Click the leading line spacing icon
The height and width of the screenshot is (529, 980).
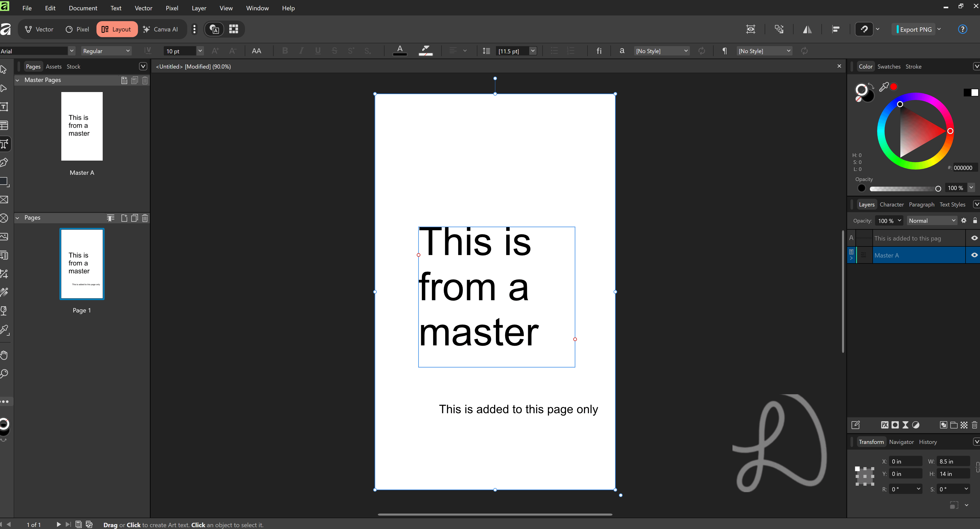(486, 51)
